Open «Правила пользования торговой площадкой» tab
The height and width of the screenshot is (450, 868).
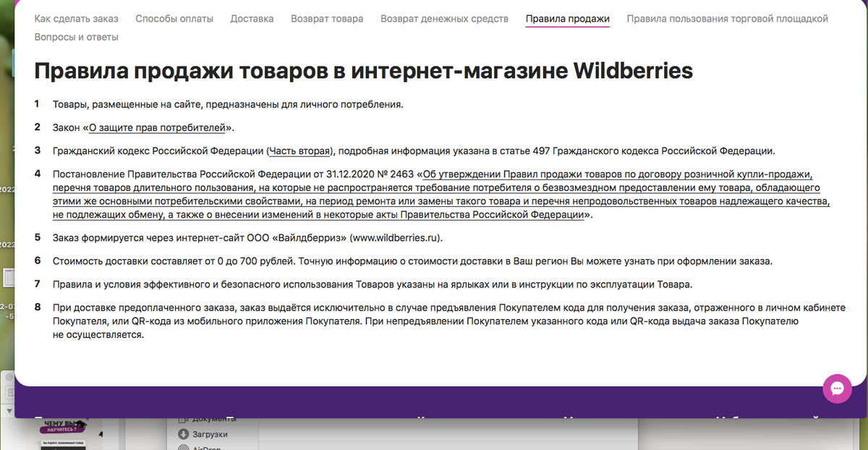tap(728, 19)
